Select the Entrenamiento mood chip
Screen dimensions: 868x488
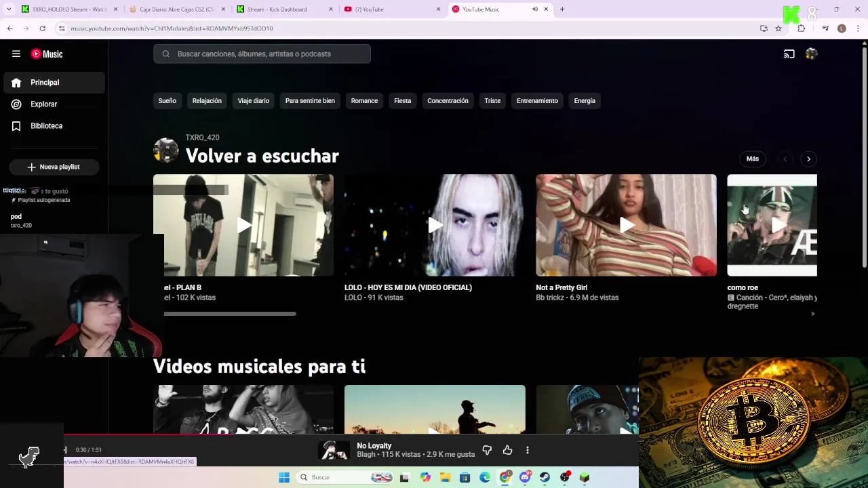click(x=537, y=101)
